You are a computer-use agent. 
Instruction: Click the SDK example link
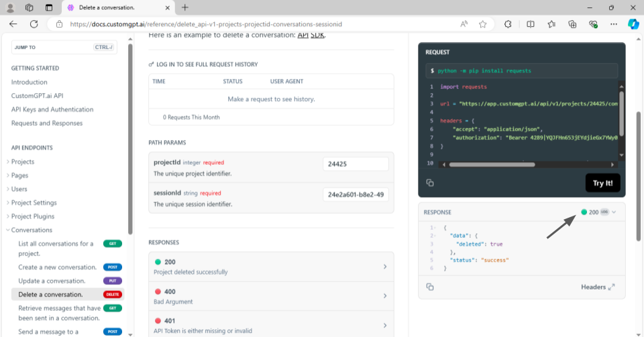[317, 35]
